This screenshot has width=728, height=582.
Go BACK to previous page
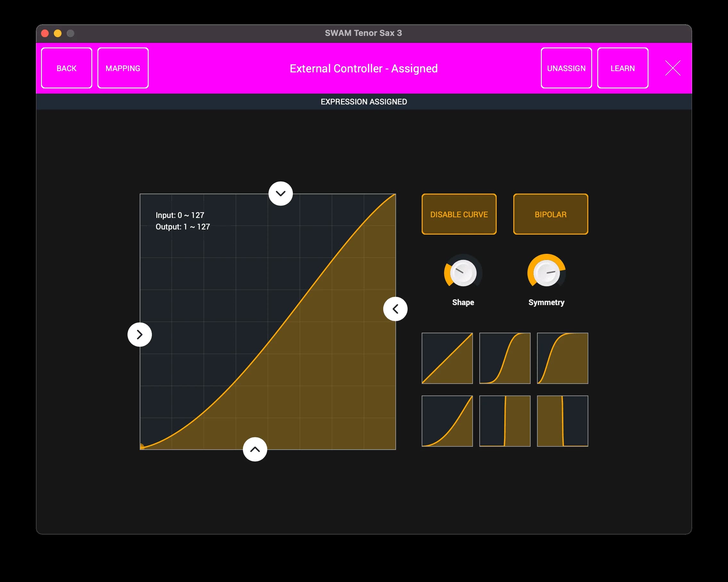tap(67, 68)
